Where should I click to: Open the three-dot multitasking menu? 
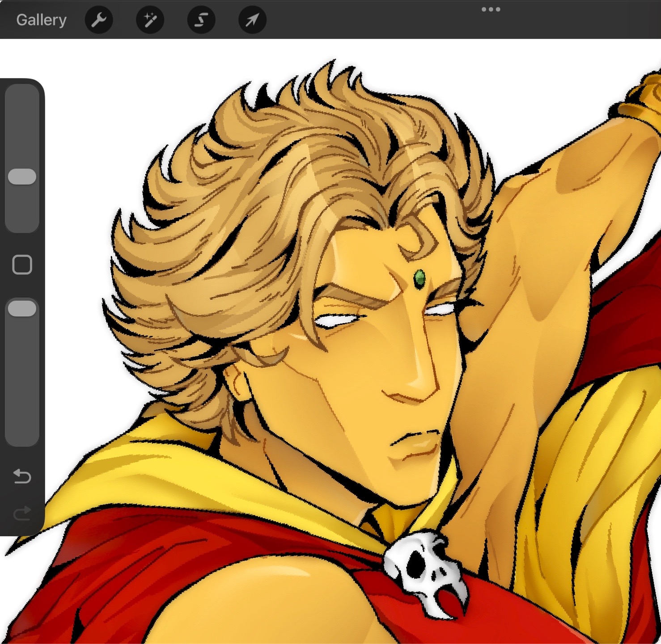click(x=491, y=9)
